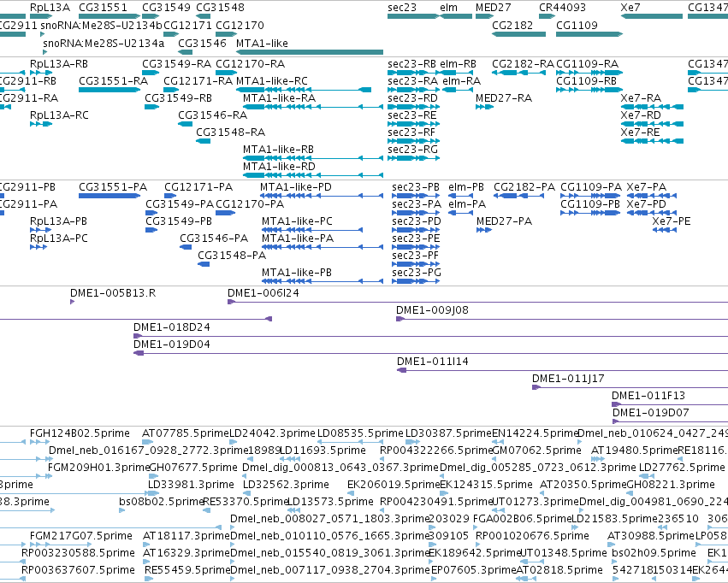Viewport: 728px width, 583px height.
Task: Click EST RP003230588.5prime label
Action: coord(78,553)
